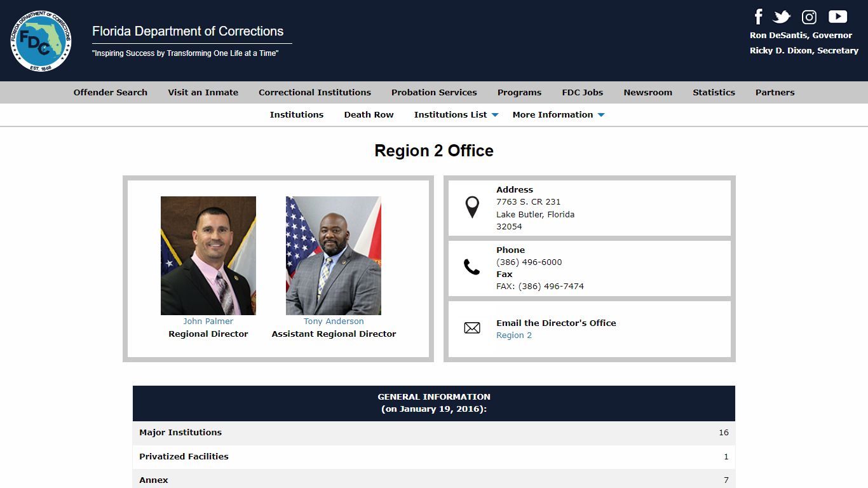Click Ricky D. Dixon, Secretary text

804,50
